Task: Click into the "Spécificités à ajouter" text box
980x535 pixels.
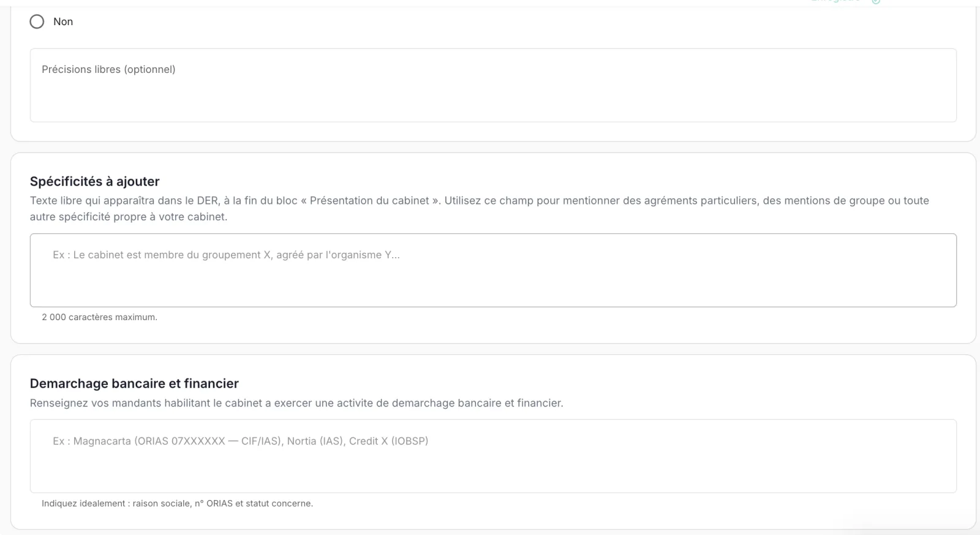Action: (x=493, y=270)
